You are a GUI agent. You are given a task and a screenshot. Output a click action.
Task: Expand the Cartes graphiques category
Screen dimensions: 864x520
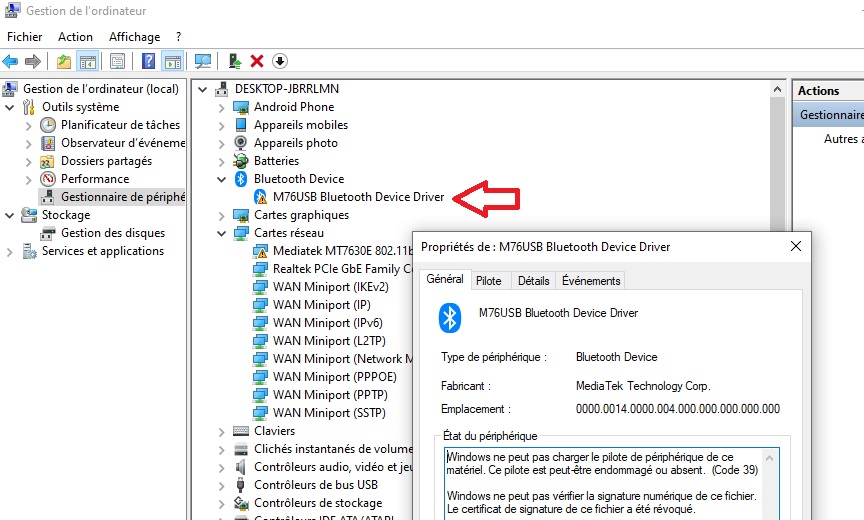coord(222,215)
